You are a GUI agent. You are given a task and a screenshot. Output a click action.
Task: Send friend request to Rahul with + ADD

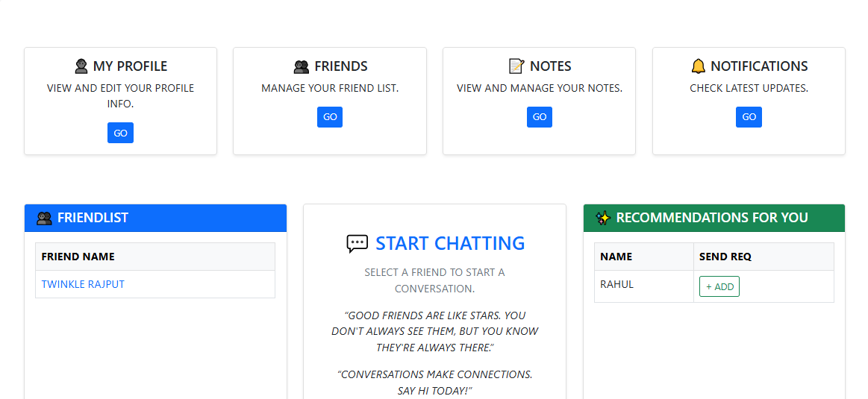coord(719,286)
